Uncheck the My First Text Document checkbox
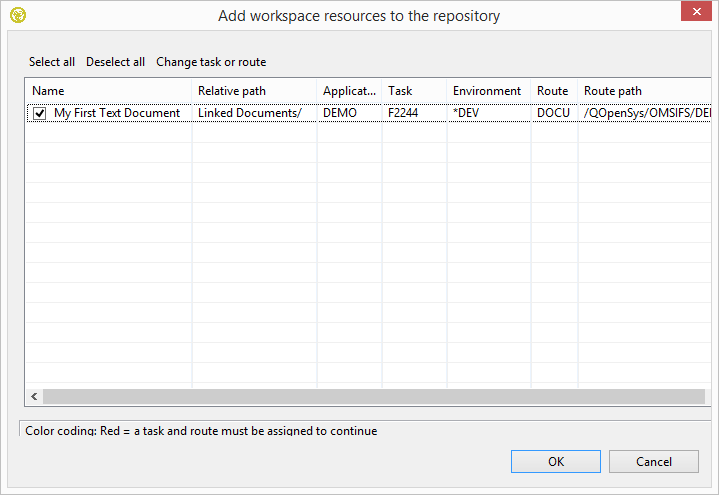 (x=40, y=114)
